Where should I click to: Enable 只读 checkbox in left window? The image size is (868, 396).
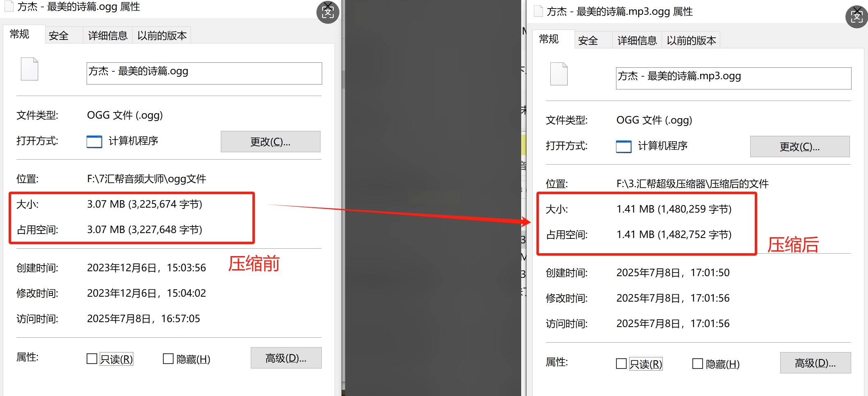92,359
